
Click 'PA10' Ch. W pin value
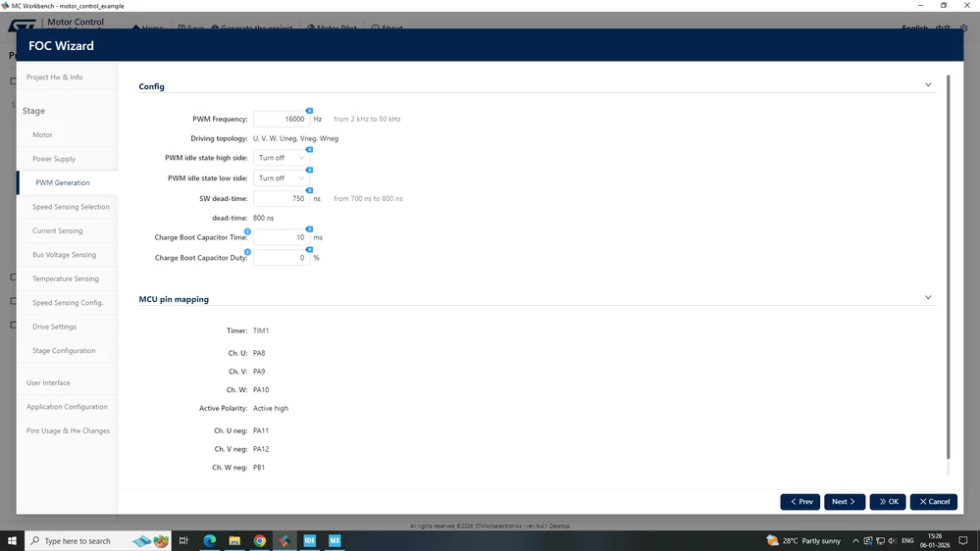click(x=261, y=390)
